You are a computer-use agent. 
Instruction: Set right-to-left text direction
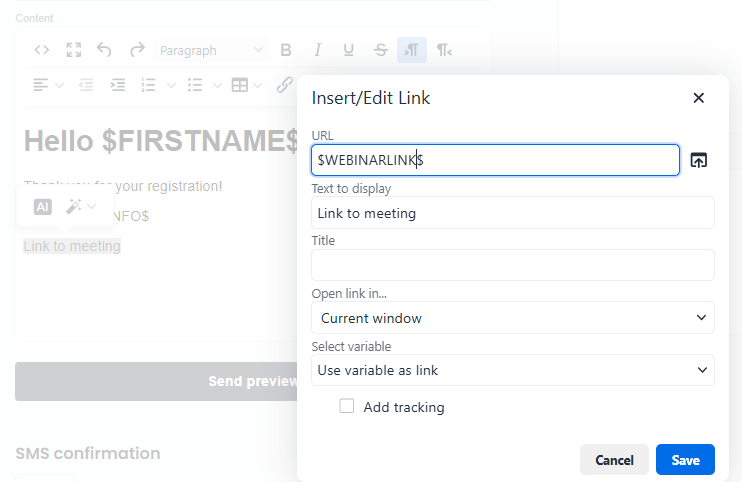click(x=444, y=50)
